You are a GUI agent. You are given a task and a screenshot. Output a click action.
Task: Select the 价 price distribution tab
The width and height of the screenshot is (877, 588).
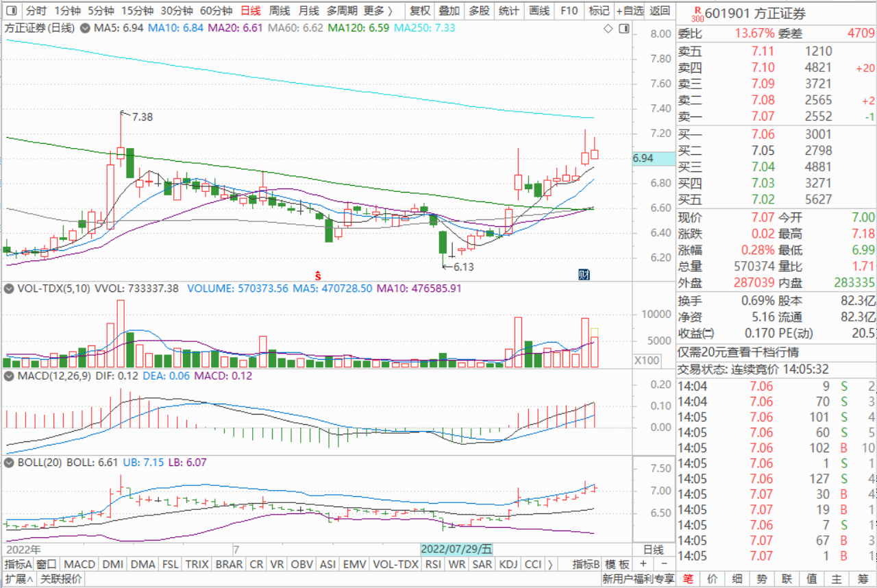click(x=713, y=579)
